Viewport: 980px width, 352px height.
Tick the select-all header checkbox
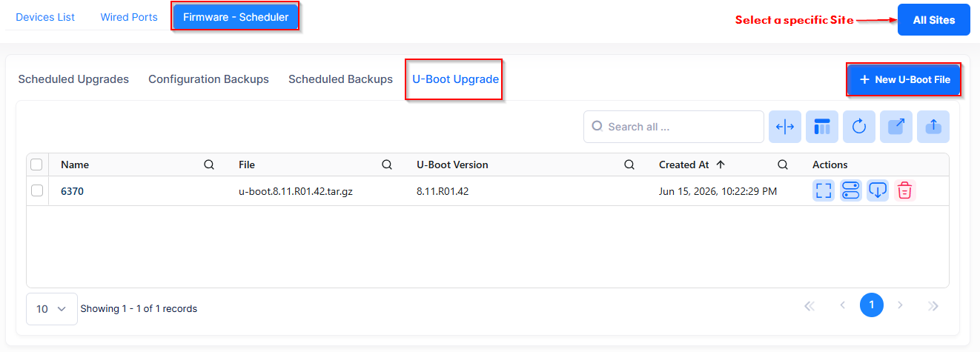[36, 165]
